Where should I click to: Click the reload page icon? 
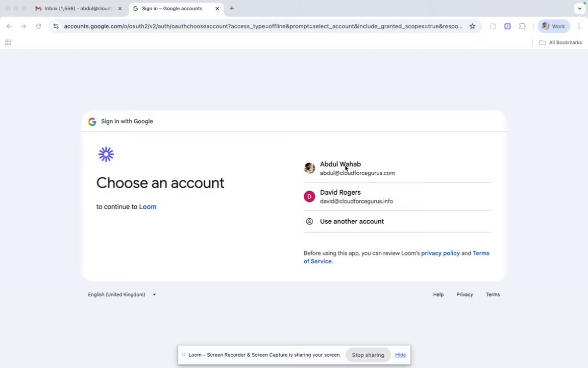[x=38, y=26]
